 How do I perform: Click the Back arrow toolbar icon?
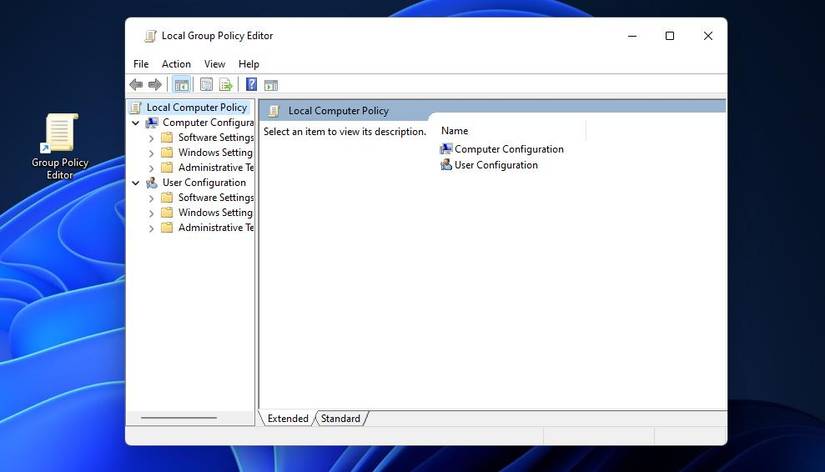click(x=136, y=85)
